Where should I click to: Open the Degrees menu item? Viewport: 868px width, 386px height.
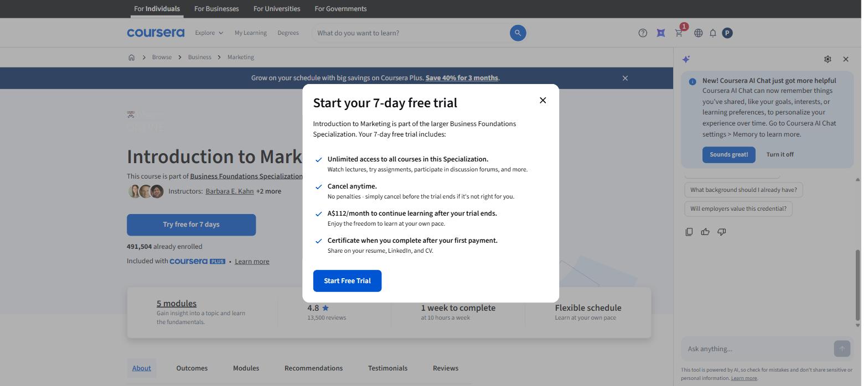[x=288, y=33]
